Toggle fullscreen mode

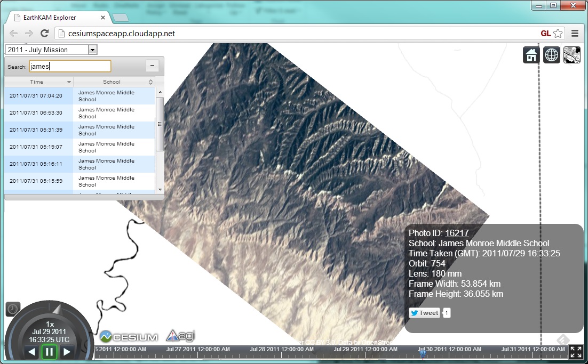(576, 352)
